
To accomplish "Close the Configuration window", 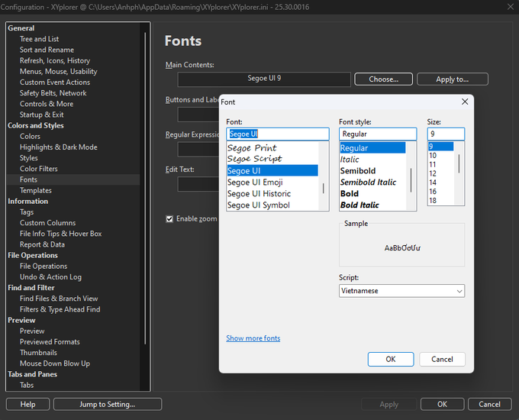I will [x=511, y=7].
